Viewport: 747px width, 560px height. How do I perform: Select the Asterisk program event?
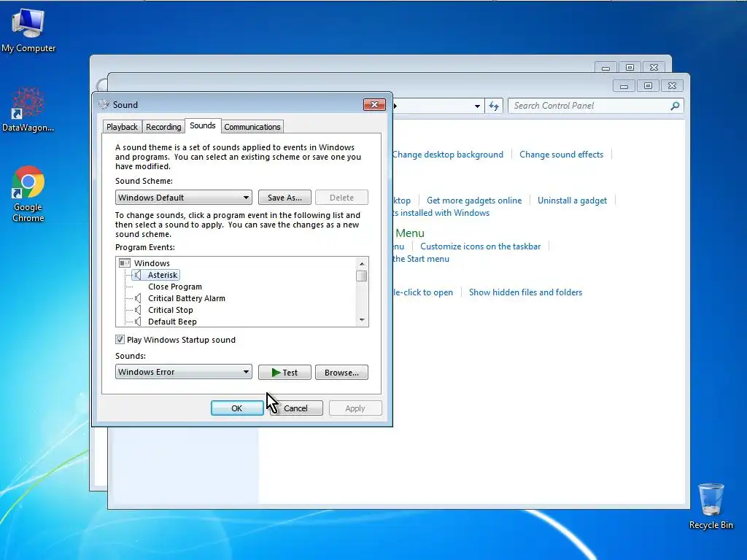(163, 275)
